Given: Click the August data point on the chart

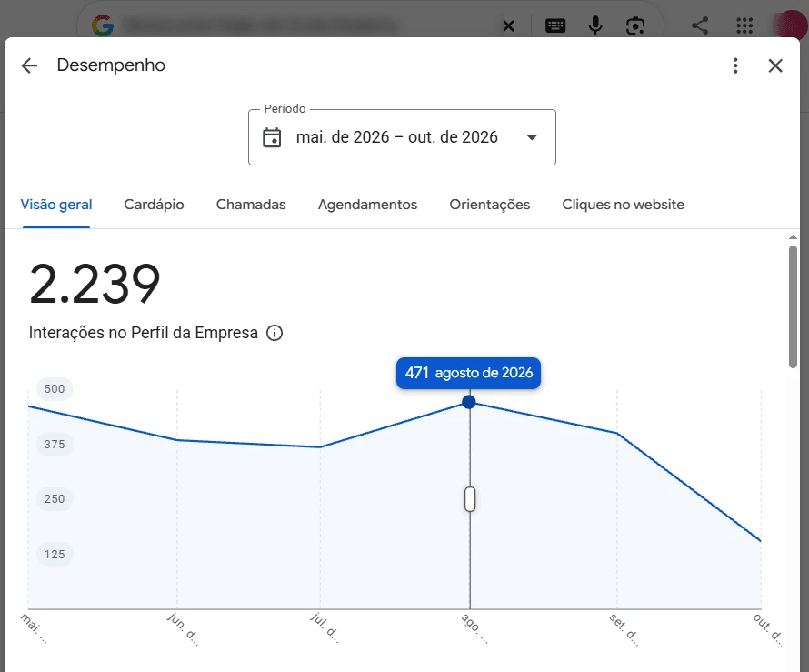Looking at the screenshot, I should click(469, 402).
